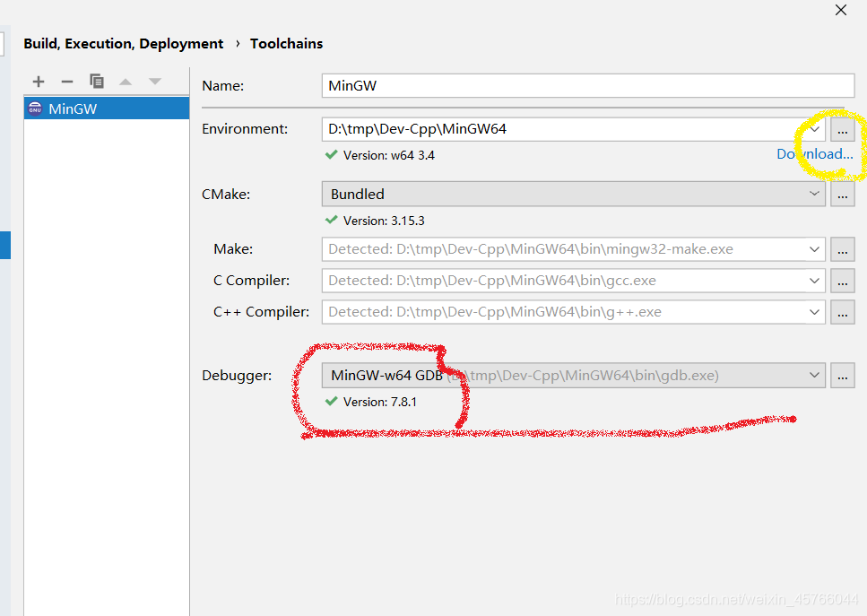This screenshot has height=616, width=867.
Task: Move toolchain down with arrow icon
Action: point(155,82)
